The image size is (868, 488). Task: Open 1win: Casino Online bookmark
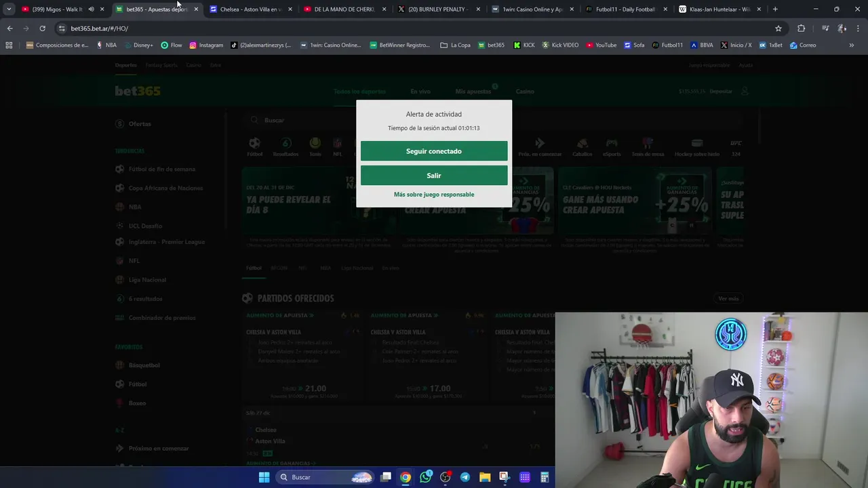[x=331, y=45]
